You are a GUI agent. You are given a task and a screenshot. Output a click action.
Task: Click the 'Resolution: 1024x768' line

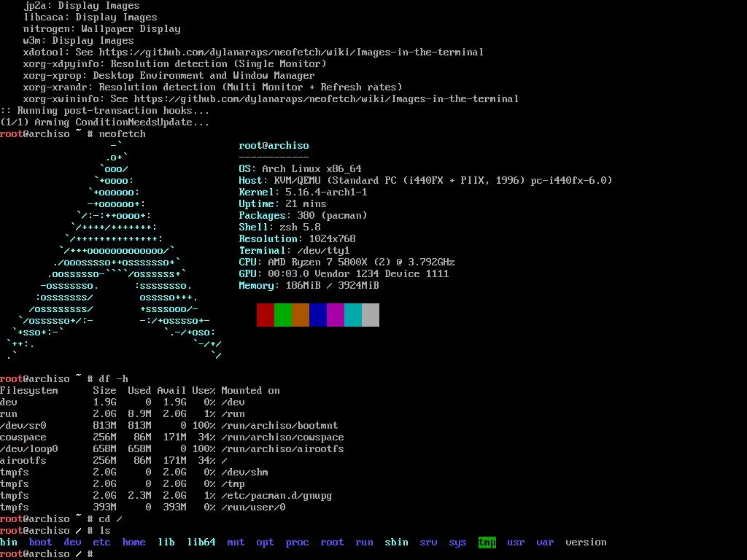coord(298,239)
